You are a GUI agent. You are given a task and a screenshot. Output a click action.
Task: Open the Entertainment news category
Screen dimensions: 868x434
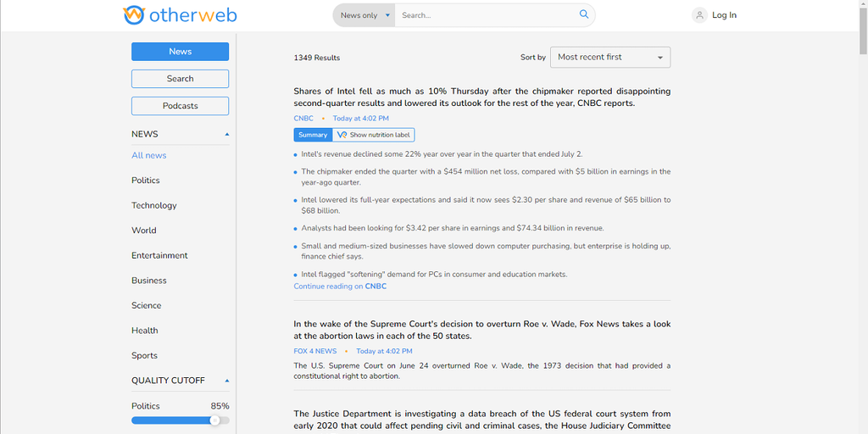click(x=159, y=255)
